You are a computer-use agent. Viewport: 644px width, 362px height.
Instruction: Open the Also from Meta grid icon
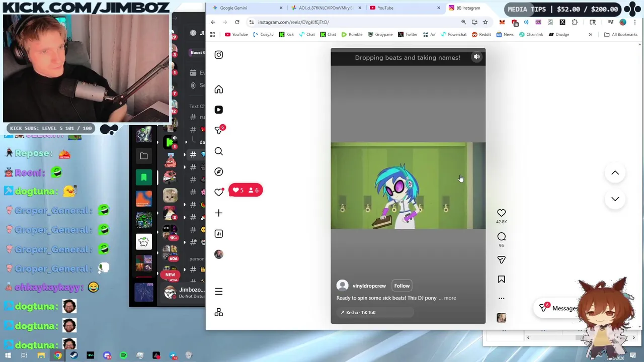pos(218,313)
